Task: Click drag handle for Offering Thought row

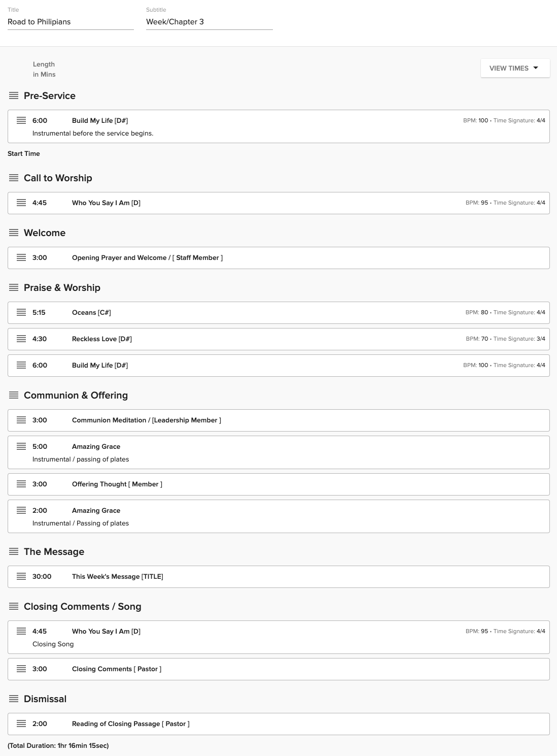Action: click(x=21, y=484)
